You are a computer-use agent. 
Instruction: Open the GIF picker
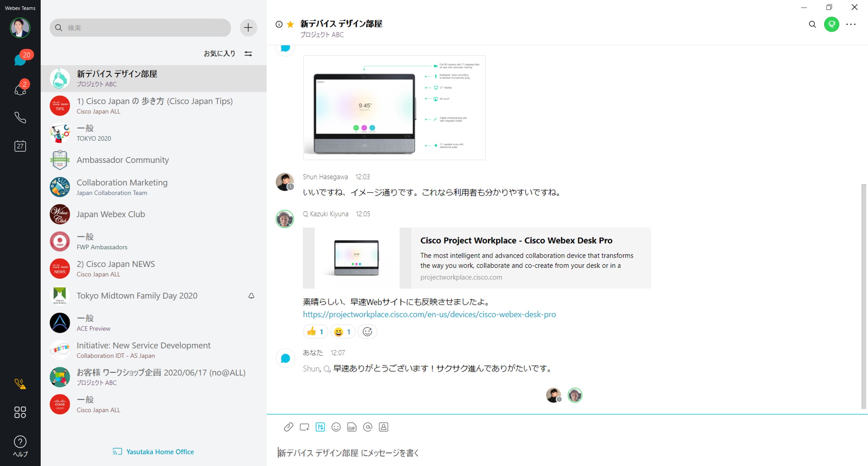[352, 427]
